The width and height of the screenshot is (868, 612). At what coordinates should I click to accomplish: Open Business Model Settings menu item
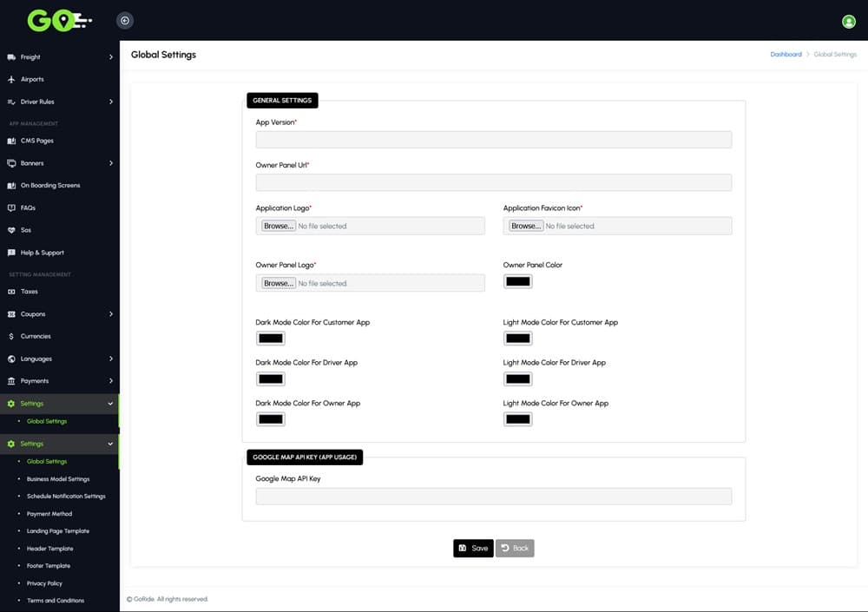58,479
